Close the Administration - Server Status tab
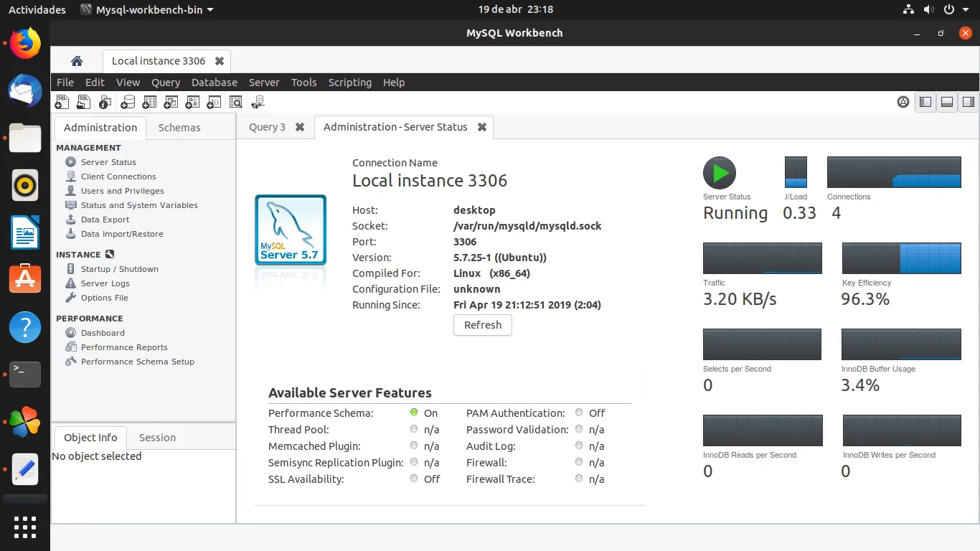Screen dimensions: 980x551 pyautogui.click(x=482, y=127)
